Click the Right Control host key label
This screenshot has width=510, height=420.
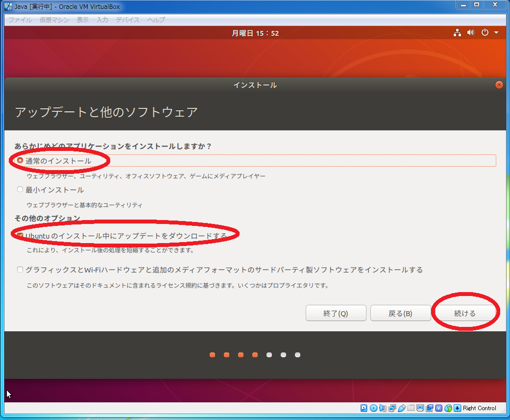pos(480,408)
